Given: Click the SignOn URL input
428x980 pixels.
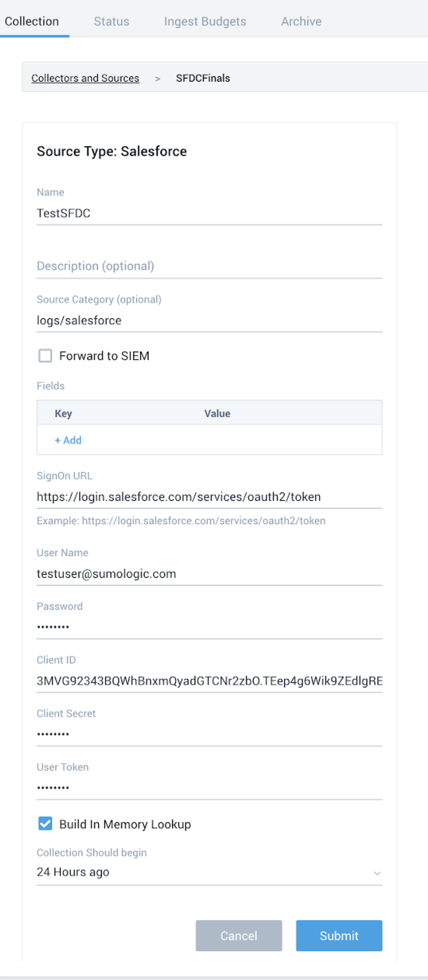Looking at the screenshot, I should point(209,497).
